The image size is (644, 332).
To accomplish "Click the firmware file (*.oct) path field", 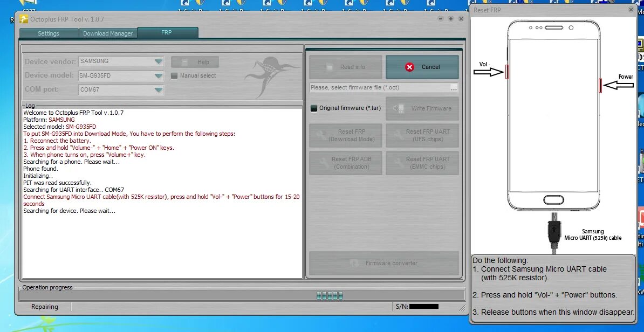I will click(x=379, y=87).
